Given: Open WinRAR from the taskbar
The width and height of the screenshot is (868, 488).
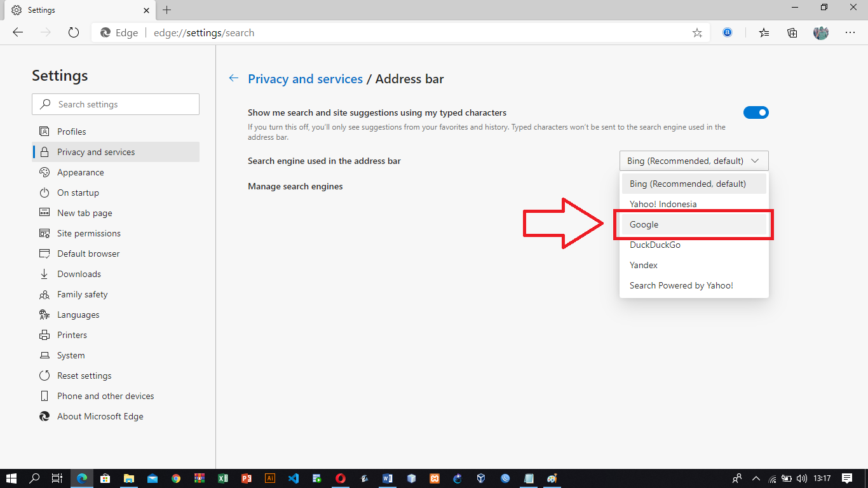Looking at the screenshot, I should point(200,478).
